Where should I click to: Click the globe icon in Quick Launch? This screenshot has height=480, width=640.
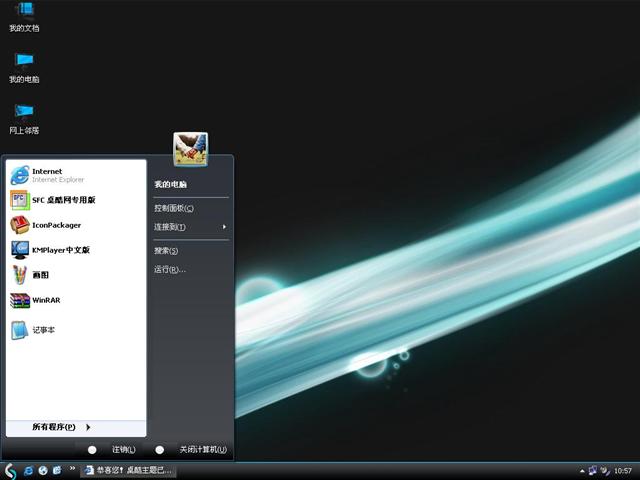pos(43,470)
